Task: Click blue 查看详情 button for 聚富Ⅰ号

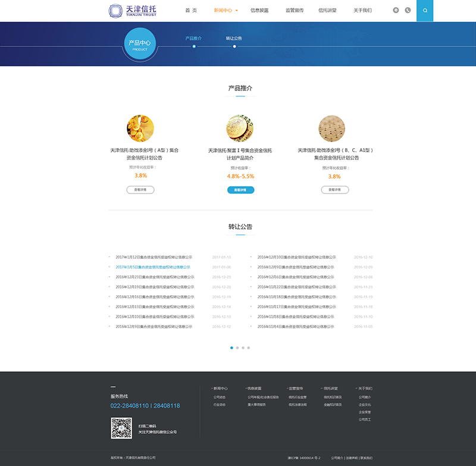Action: pos(240,190)
